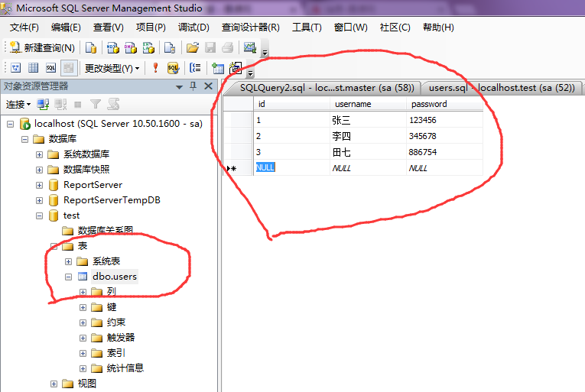Screen dimensions: 585x392
Task: Collapse the dbo.users table node
Action: pyautogui.click(x=68, y=277)
